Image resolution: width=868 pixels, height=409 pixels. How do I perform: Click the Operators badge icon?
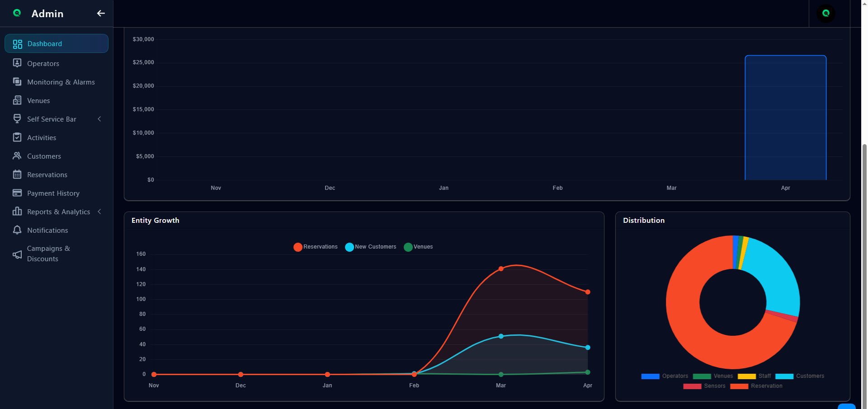pyautogui.click(x=17, y=63)
